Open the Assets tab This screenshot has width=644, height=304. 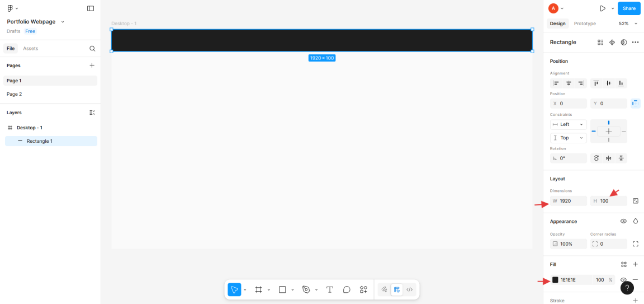31,49
